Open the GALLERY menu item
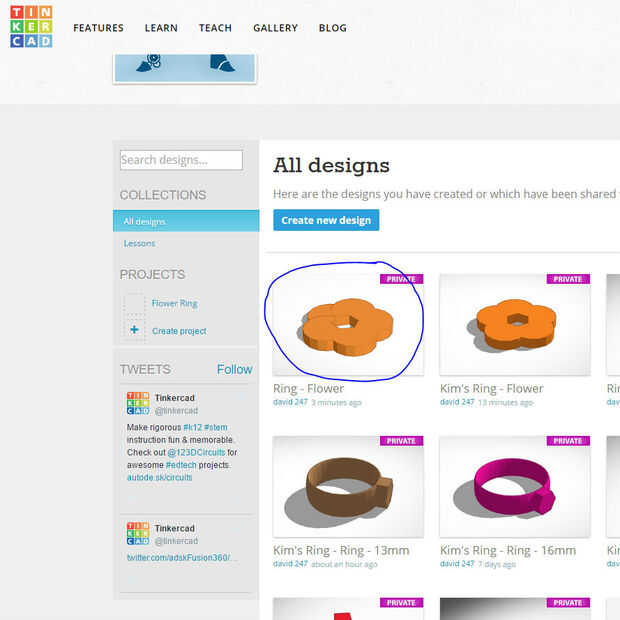The height and width of the screenshot is (620, 620). tap(276, 28)
